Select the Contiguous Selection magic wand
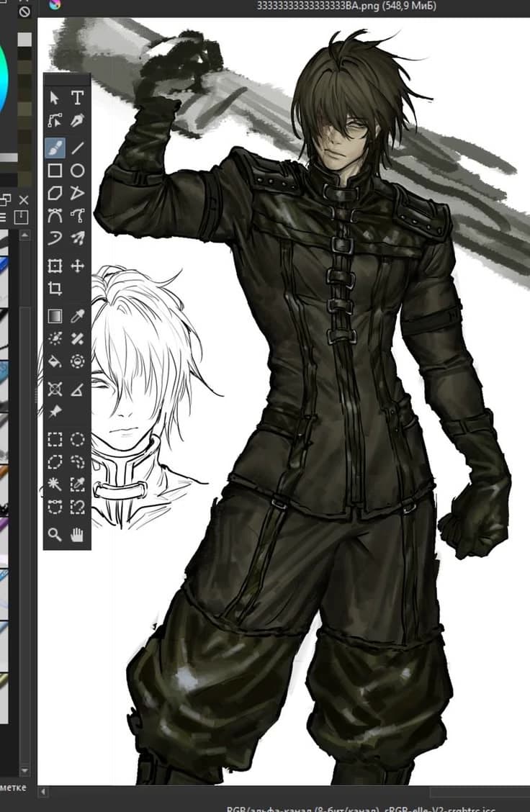Image resolution: width=530 pixels, height=812 pixels. pos(55,484)
